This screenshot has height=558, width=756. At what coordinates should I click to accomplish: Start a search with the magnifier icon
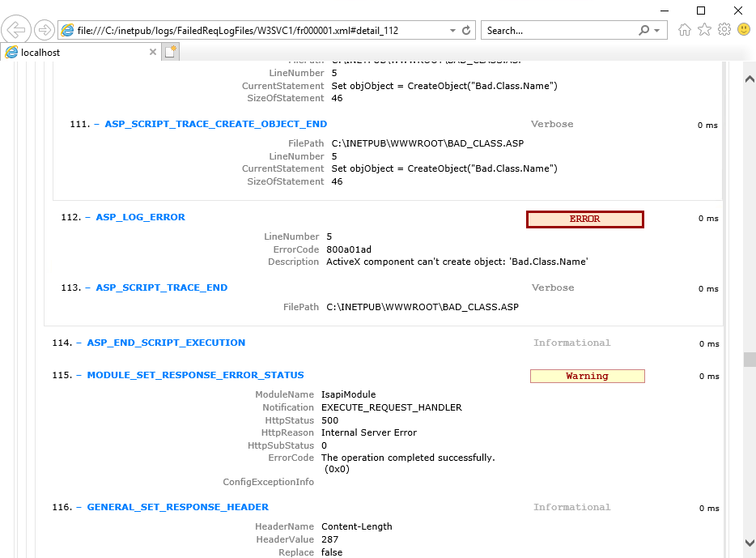coord(643,31)
